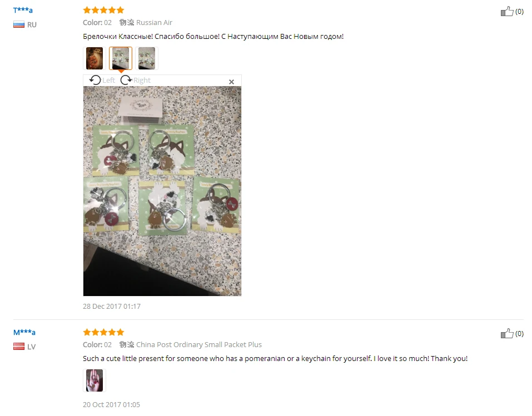Select the second highlighted keychain thumbnail
The width and height of the screenshot is (532, 416).
(121, 58)
